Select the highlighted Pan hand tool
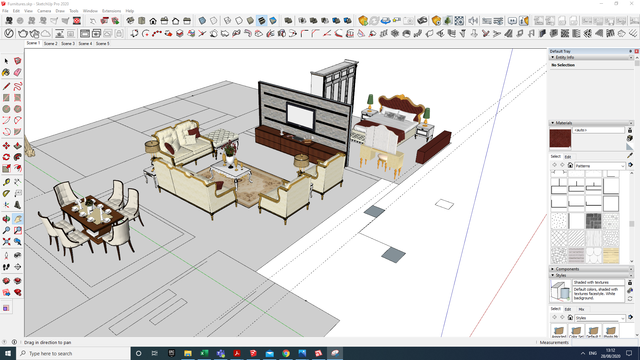The width and height of the screenshot is (640, 360). click(18, 219)
